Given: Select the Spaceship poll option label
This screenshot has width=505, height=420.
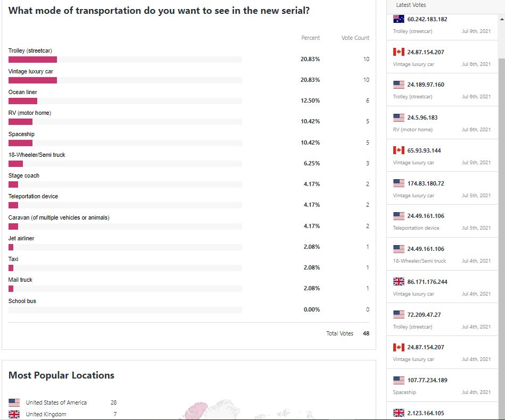Looking at the screenshot, I should [x=21, y=134].
